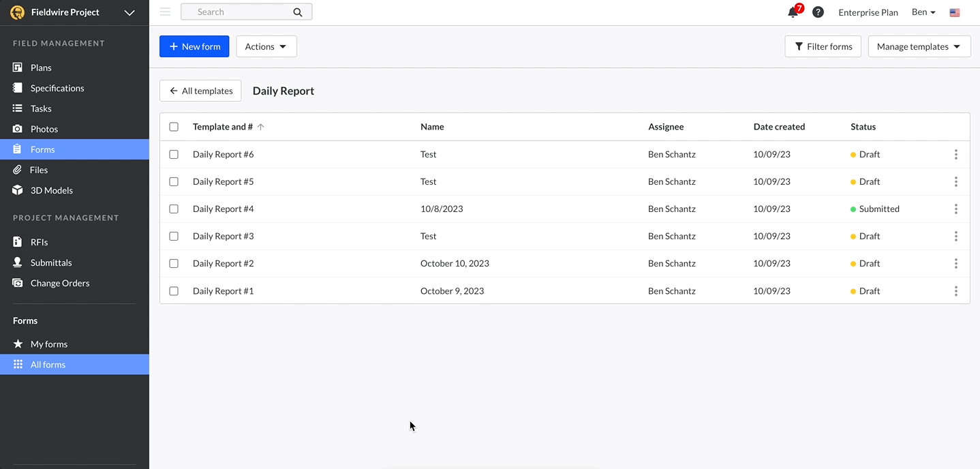Image resolution: width=980 pixels, height=469 pixels.
Task: Click the help question mark icon
Action: pyautogui.click(x=818, y=12)
